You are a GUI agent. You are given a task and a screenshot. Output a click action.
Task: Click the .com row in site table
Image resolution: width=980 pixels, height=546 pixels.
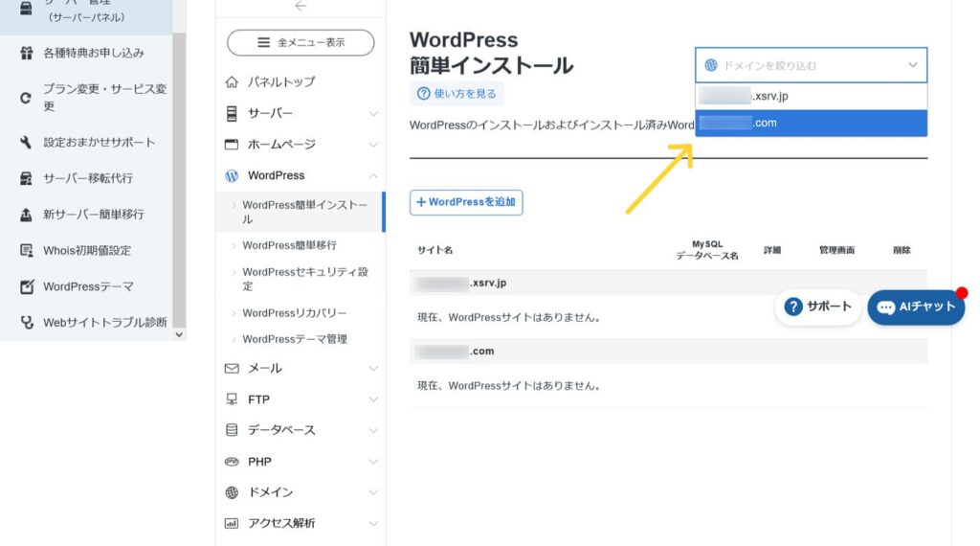668,352
